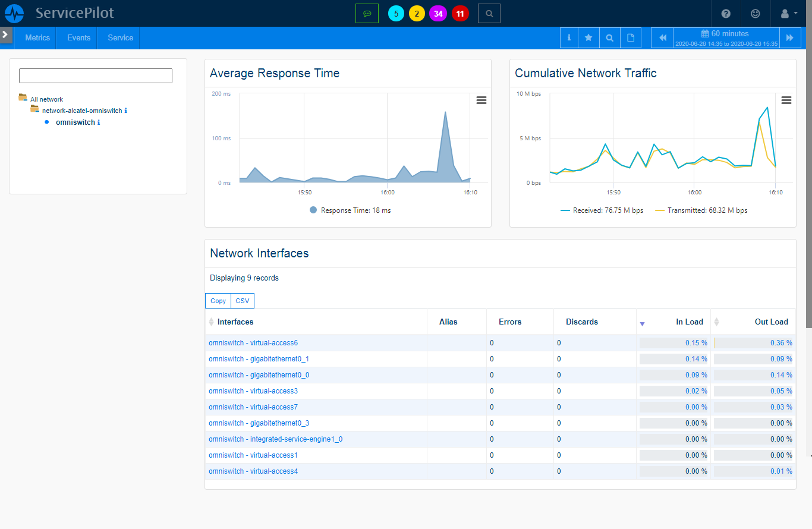The image size is (812, 529).
Task: Open the search icon in top header
Action: 489,13
